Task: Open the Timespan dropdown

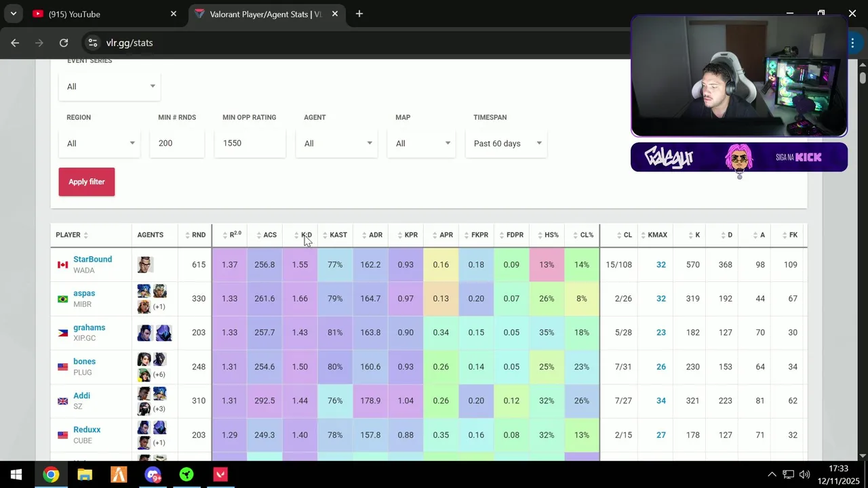Action: pos(506,144)
